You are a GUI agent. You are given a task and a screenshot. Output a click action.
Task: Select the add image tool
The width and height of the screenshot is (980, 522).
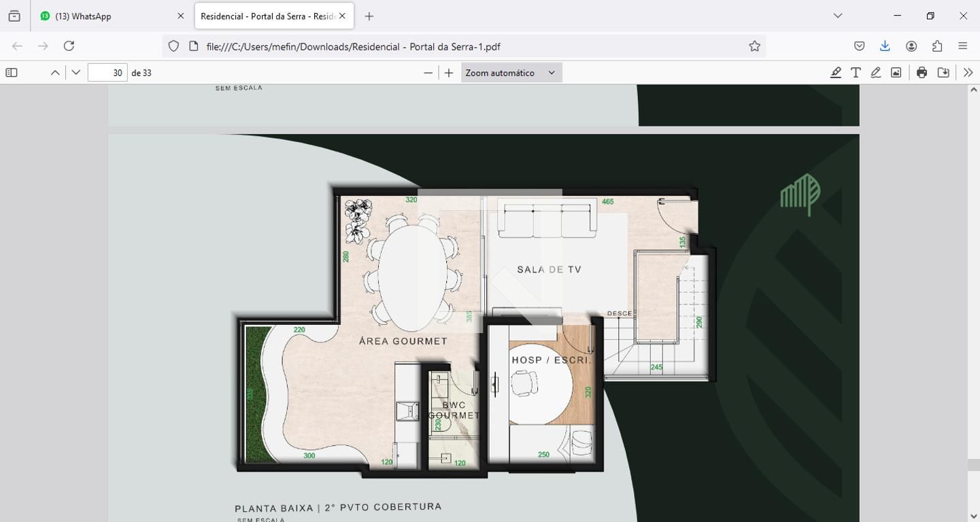tap(896, 73)
